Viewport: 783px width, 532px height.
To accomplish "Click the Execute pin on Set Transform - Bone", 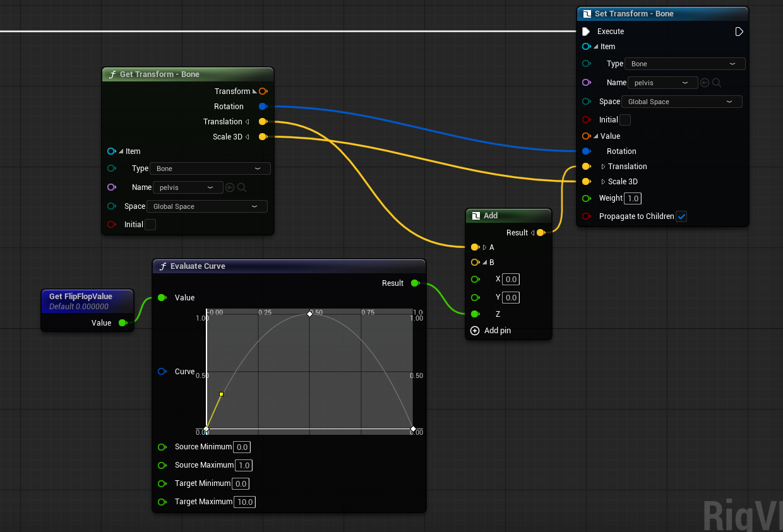I will (587, 31).
